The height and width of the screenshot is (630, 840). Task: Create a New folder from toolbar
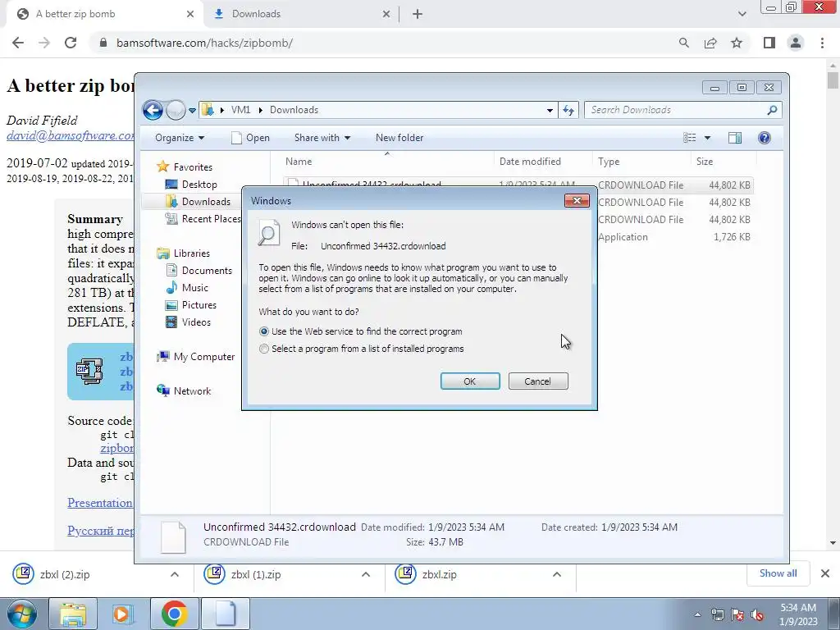(399, 138)
